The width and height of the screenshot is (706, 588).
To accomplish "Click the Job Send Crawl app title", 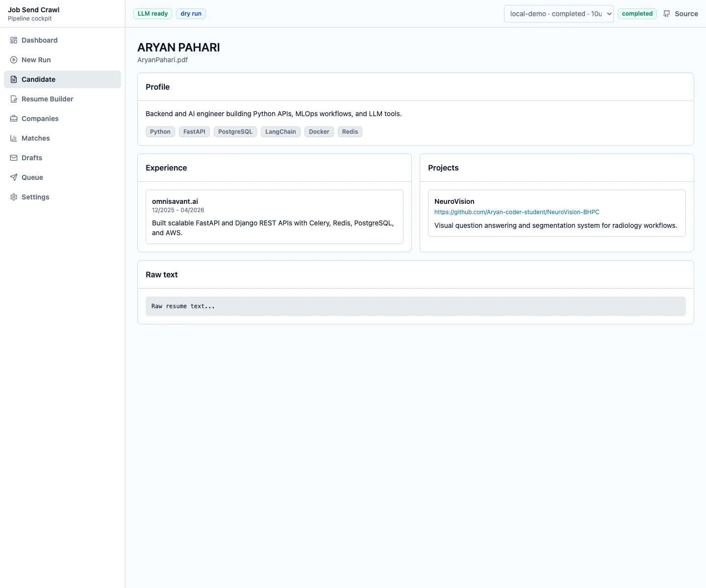I will [x=33, y=10].
